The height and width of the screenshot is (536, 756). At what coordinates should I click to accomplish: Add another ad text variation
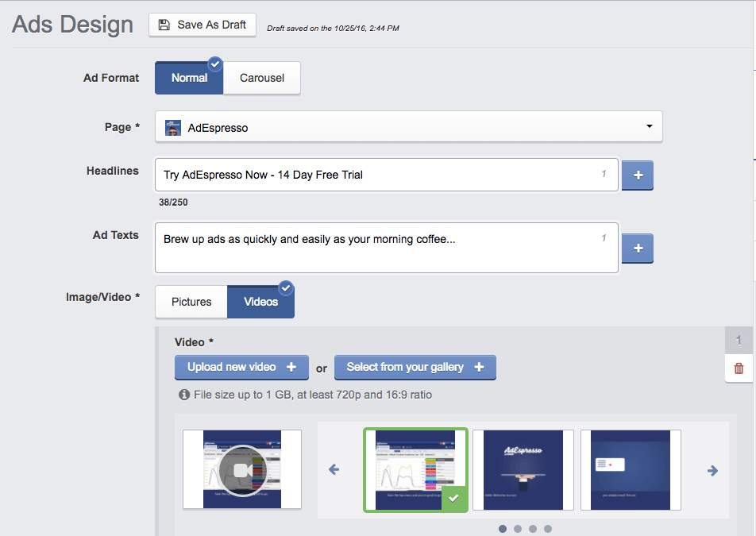[x=638, y=249]
